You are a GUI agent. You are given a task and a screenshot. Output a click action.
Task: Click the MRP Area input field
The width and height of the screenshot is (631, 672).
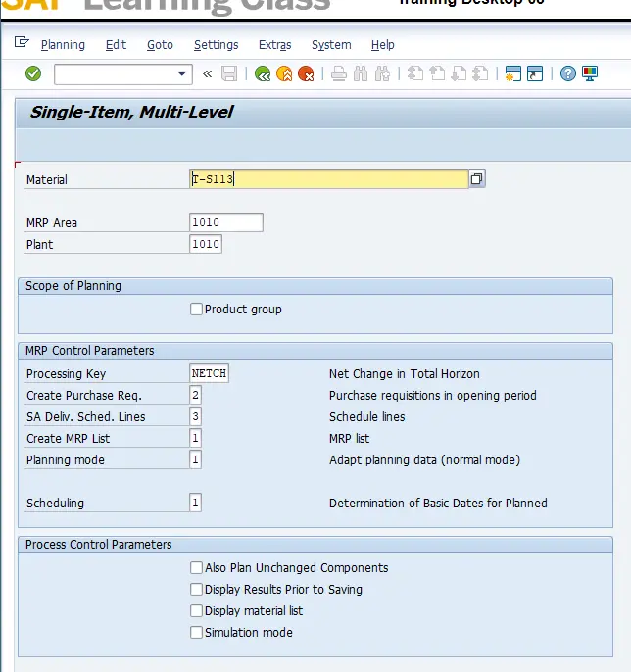226,223
